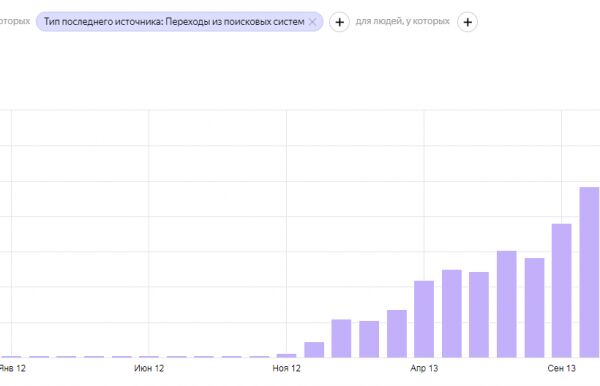Image resolution: width=600 pixels, height=386 pixels.
Task: Add a people condition with the plus after 'для людей, у которых'
Action: coord(467,22)
